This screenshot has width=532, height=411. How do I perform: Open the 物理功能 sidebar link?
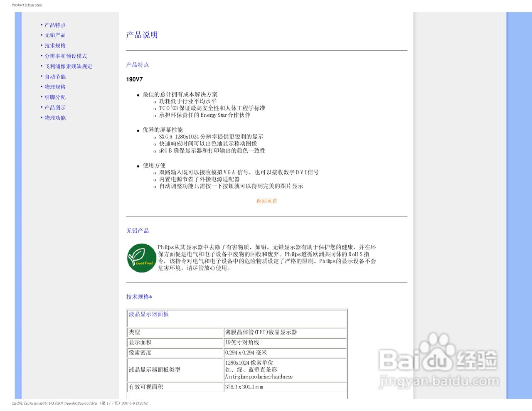[x=54, y=118]
